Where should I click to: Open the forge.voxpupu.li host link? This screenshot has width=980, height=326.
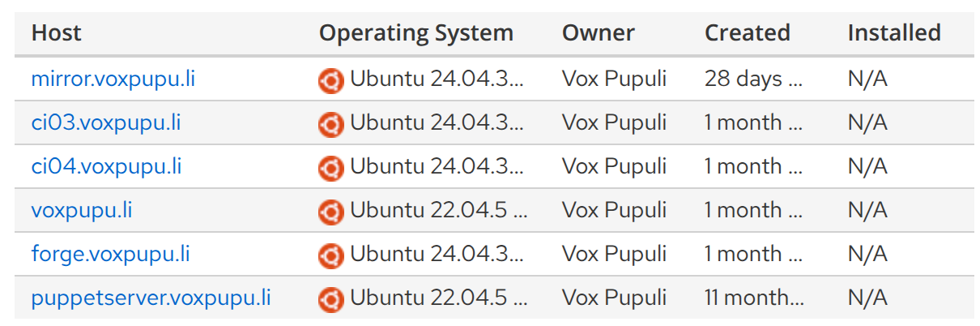(110, 255)
